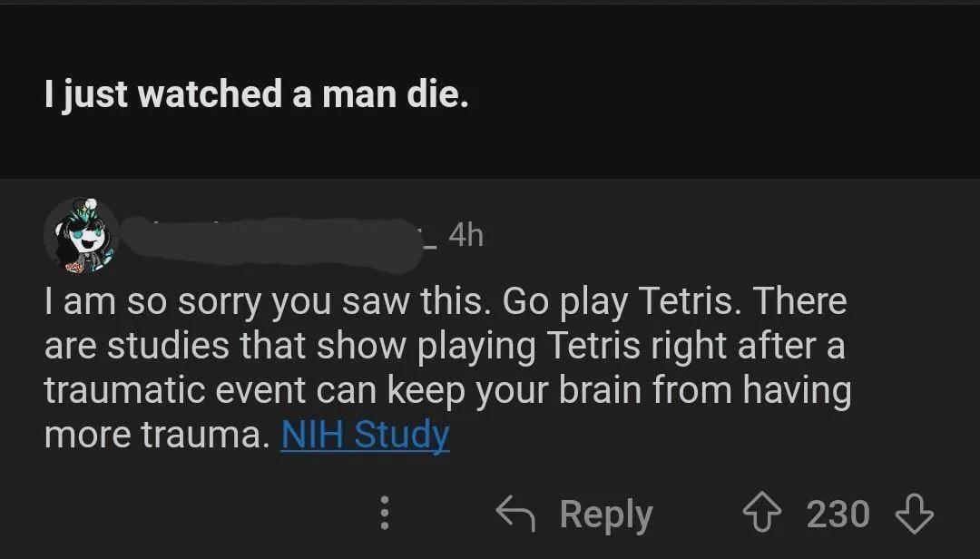Viewport: 980px width, 559px height.
Task: Open the commenter profile via their avatar
Action: pyautogui.click(x=80, y=234)
